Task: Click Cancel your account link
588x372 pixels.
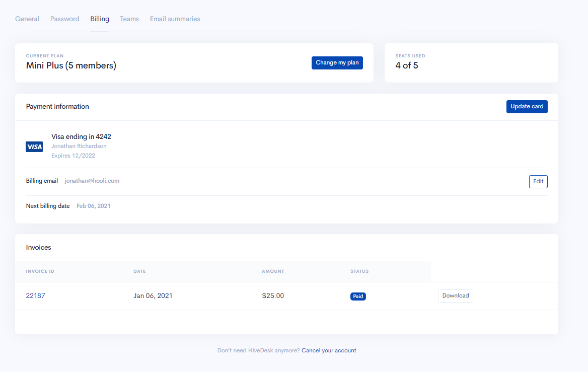Action: click(x=329, y=350)
